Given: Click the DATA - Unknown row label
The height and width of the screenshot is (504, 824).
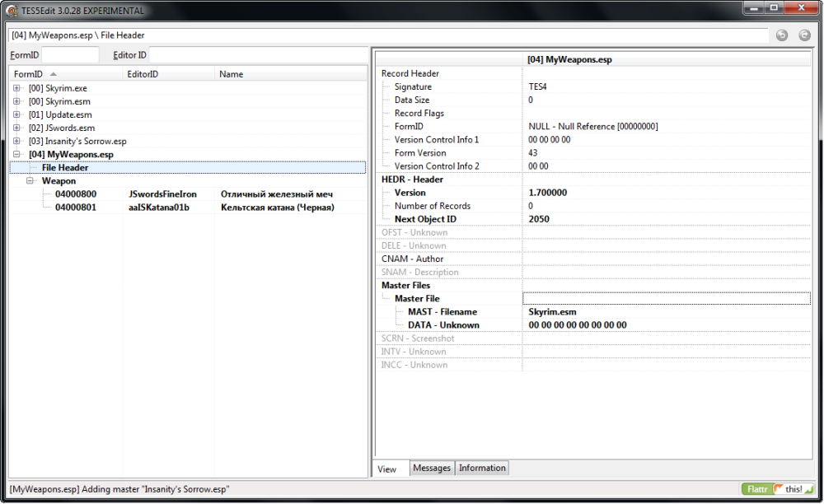Looking at the screenshot, I should (x=443, y=325).
